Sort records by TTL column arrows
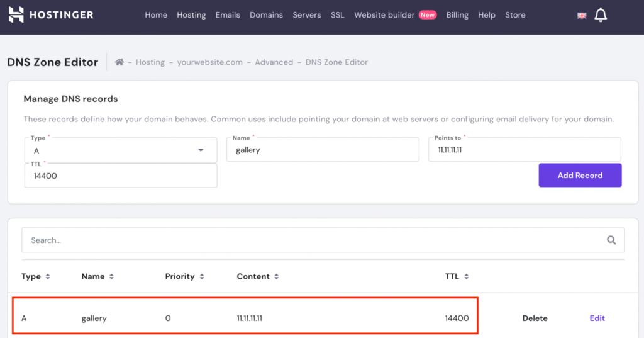This screenshot has width=644, height=338. 466,277
